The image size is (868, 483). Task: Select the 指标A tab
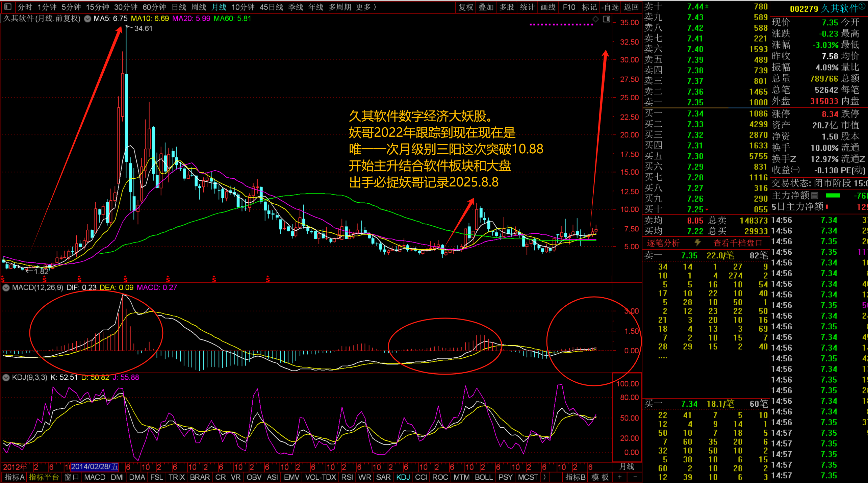tap(15, 477)
